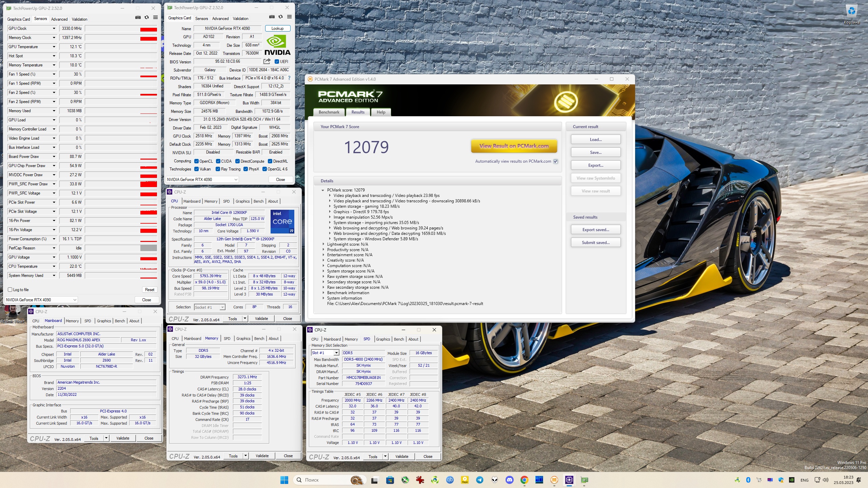Screen dimensions: 868x488
Task: Open Tools dropdown arrow in CPU-Z Mainboard window
Action: [106, 438]
